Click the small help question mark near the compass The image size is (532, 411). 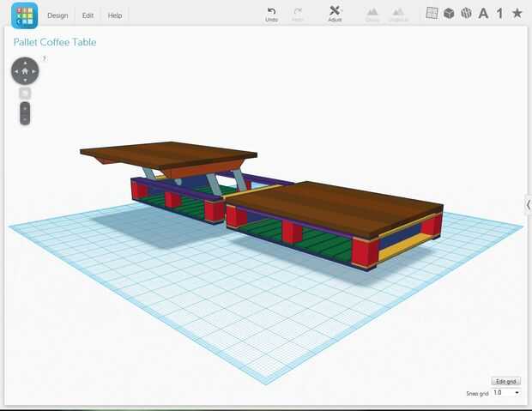(x=45, y=58)
